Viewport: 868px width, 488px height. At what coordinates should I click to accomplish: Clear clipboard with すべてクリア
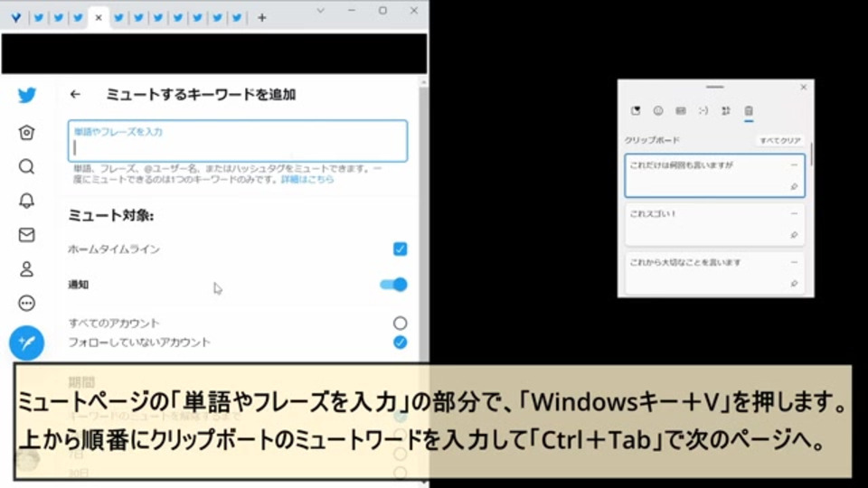click(x=779, y=141)
